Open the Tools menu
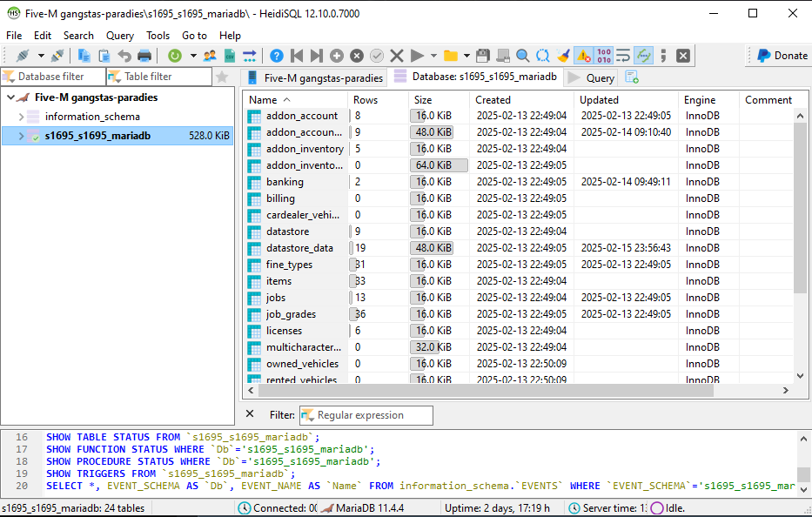 click(x=158, y=36)
